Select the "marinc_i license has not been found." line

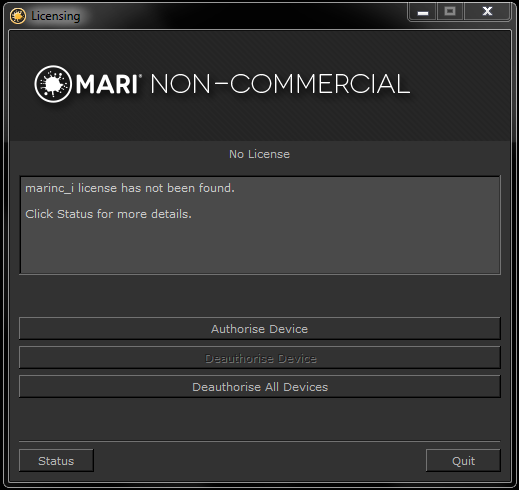tap(130, 188)
